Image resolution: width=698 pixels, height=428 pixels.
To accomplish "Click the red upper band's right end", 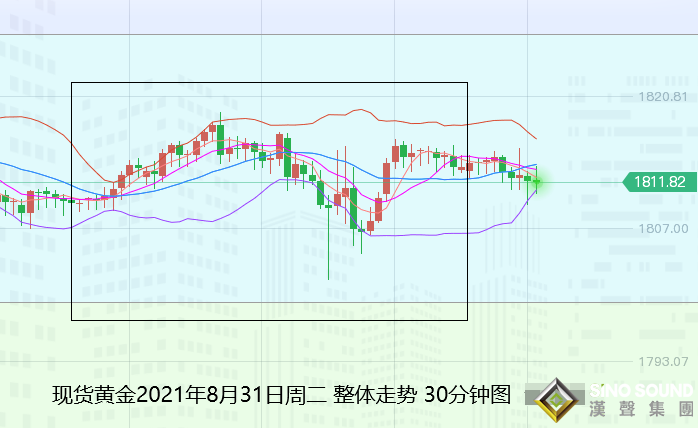I will [536, 138].
